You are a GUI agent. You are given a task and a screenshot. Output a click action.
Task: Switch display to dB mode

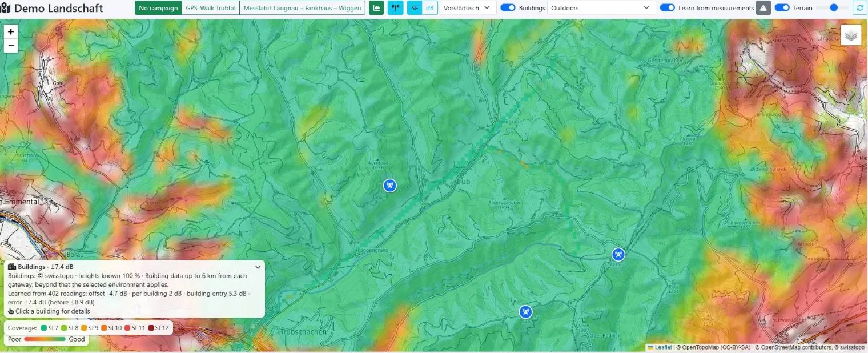[429, 8]
